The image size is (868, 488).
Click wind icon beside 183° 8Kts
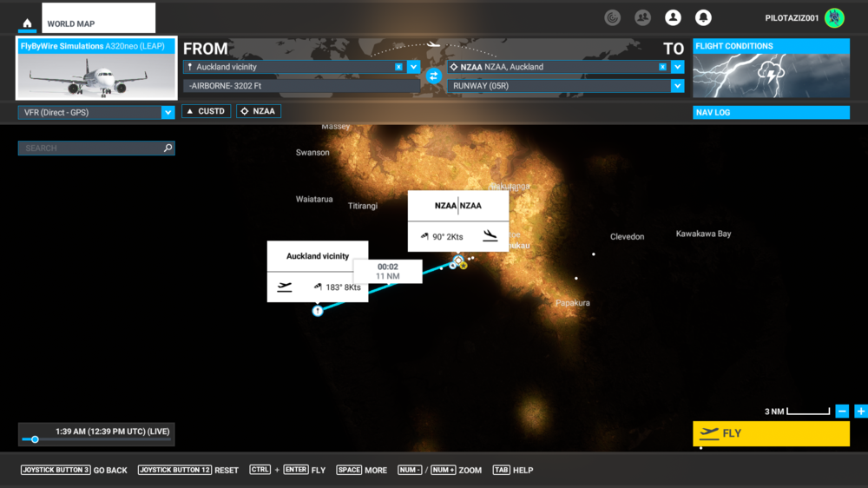pos(318,287)
